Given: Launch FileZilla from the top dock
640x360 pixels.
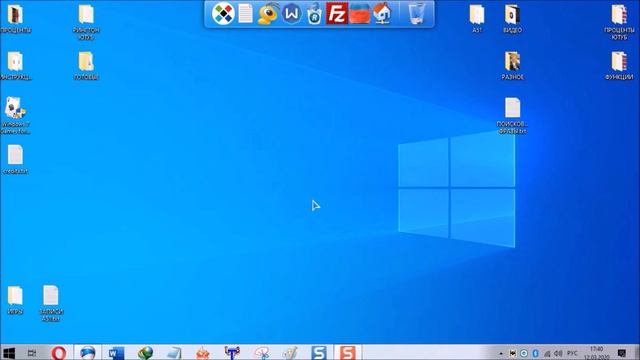Looking at the screenshot, I should [337, 13].
